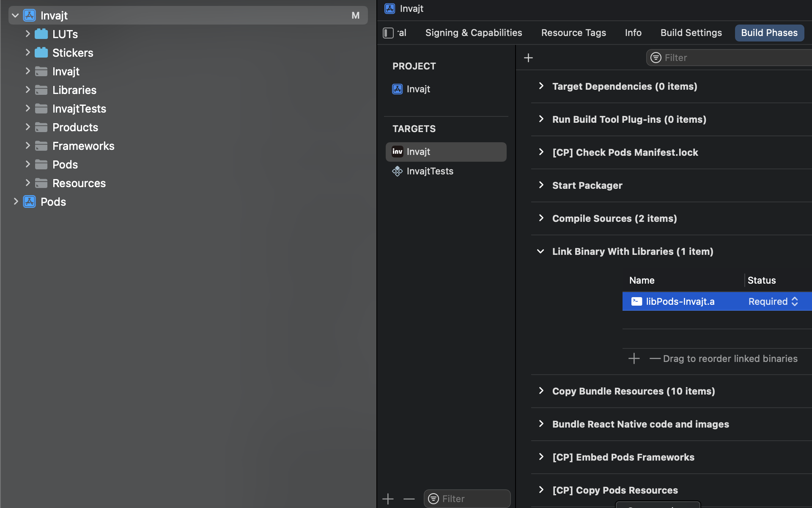Add a linked binary with plus icon

[634, 359]
